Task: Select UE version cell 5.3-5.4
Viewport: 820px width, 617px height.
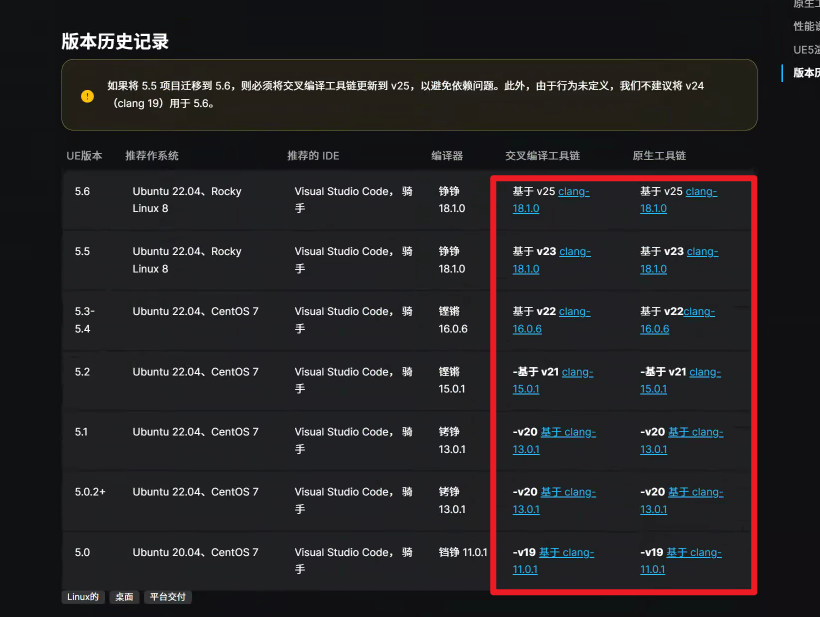Action: coord(85,320)
